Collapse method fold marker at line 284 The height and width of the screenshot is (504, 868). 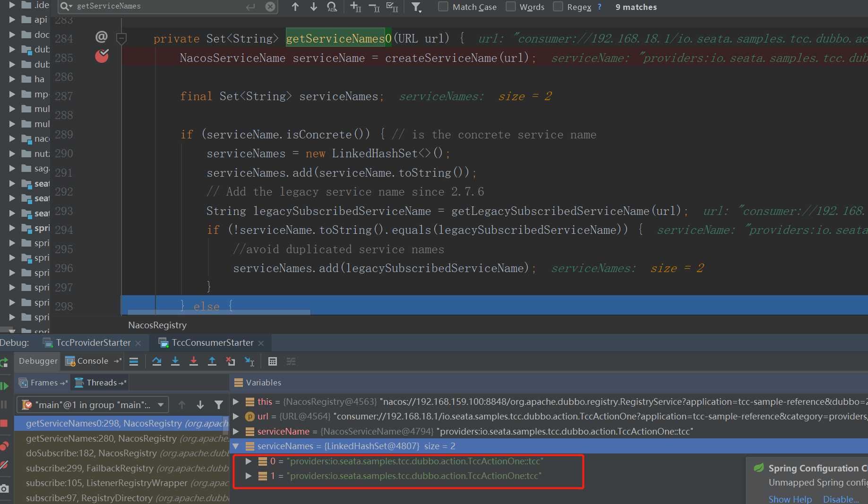121,38
